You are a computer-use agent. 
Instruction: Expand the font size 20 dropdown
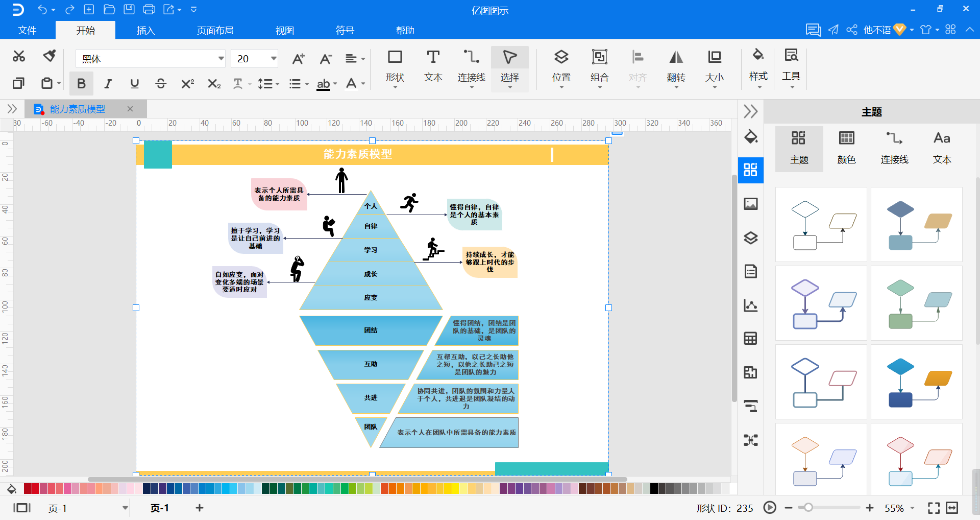tap(274, 59)
